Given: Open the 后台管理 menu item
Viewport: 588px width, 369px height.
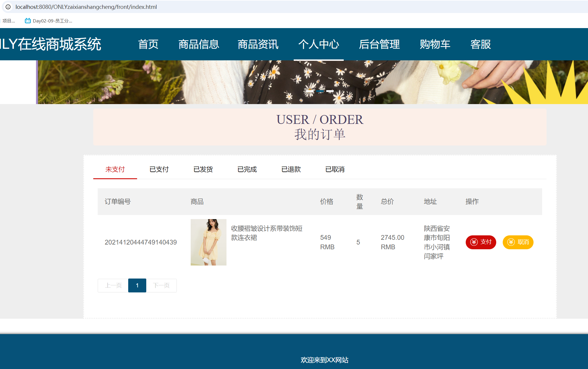Looking at the screenshot, I should 380,44.
